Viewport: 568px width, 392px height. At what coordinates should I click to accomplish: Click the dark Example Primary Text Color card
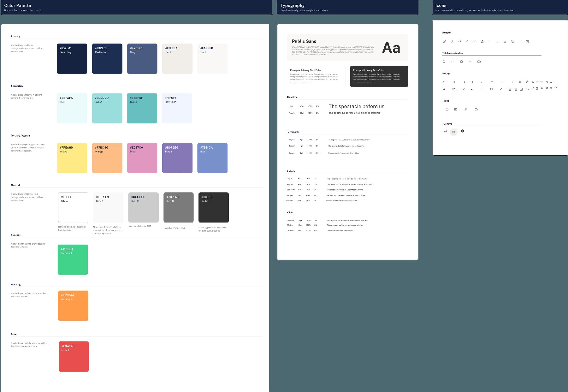(x=379, y=76)
